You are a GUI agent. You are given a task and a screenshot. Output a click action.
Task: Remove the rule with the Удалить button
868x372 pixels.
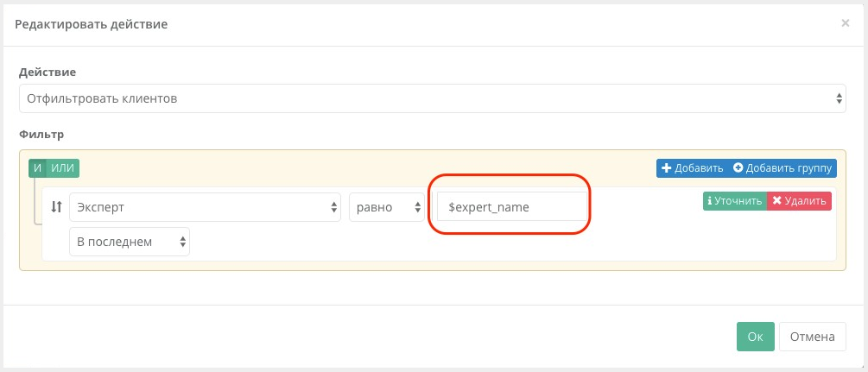[799, 201]
